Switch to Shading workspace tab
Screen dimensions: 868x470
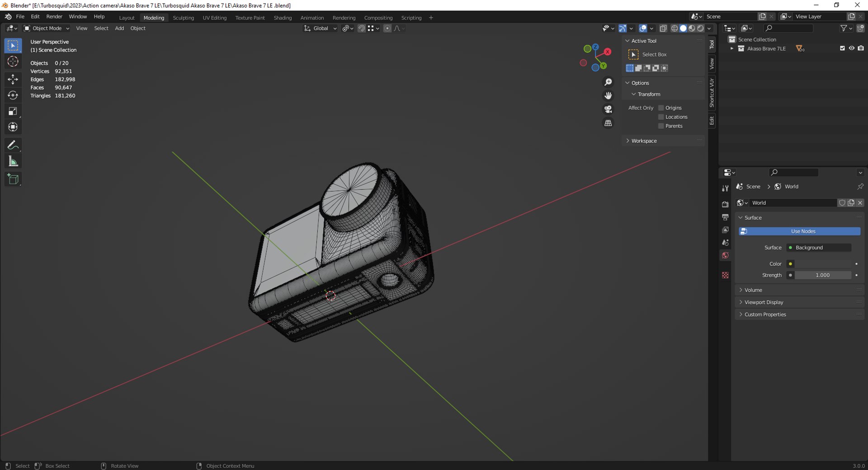point(283,18)
